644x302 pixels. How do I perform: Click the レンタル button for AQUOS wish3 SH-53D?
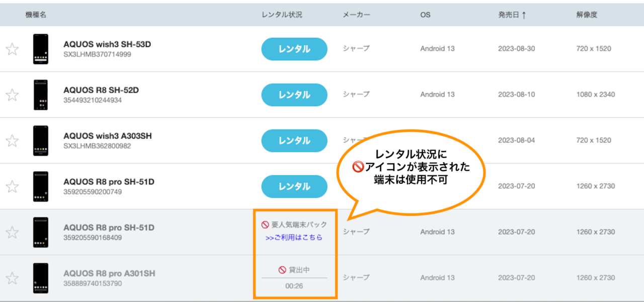[294, 49]
